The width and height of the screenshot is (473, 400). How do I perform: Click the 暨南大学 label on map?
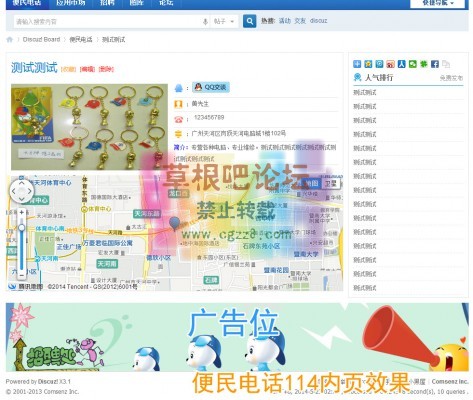point(306,254)
